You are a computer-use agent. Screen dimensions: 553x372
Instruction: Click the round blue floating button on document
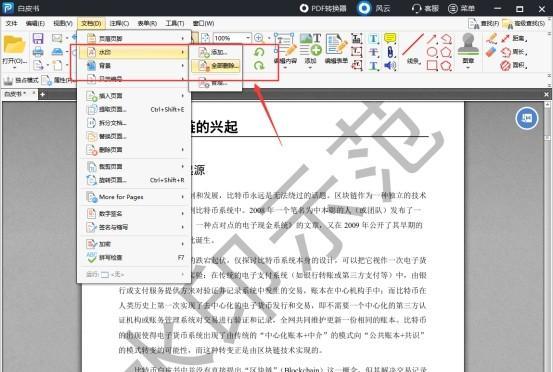(527, 118)
